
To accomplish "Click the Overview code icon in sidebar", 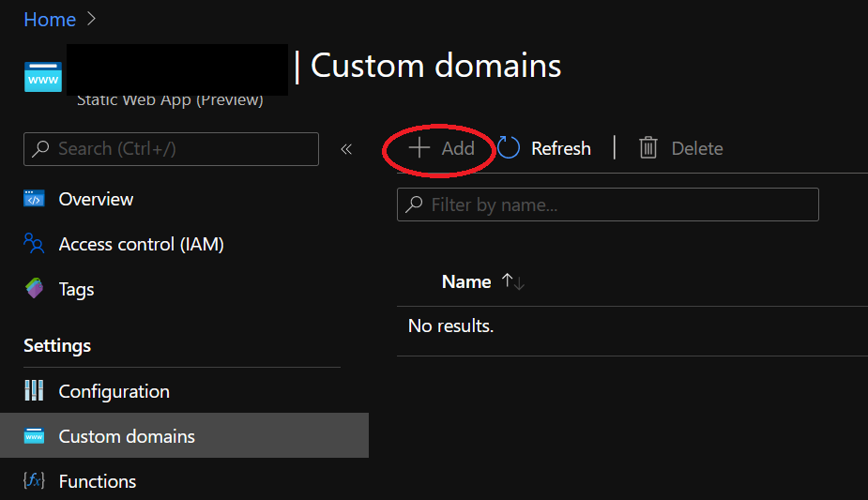I will coord(34,199).
